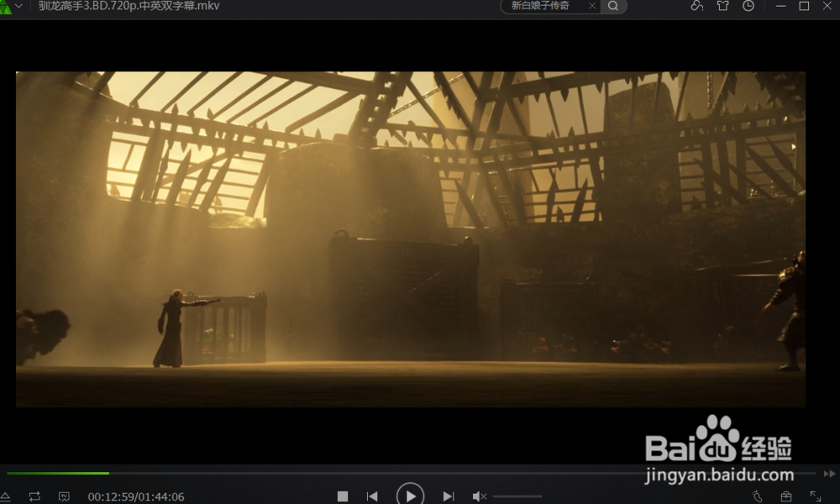Click the file title 驯龙高手3.BD.720p.中英双字幕.mkv
The height and width of the screenshot is (504, 840).
point(129,6)
